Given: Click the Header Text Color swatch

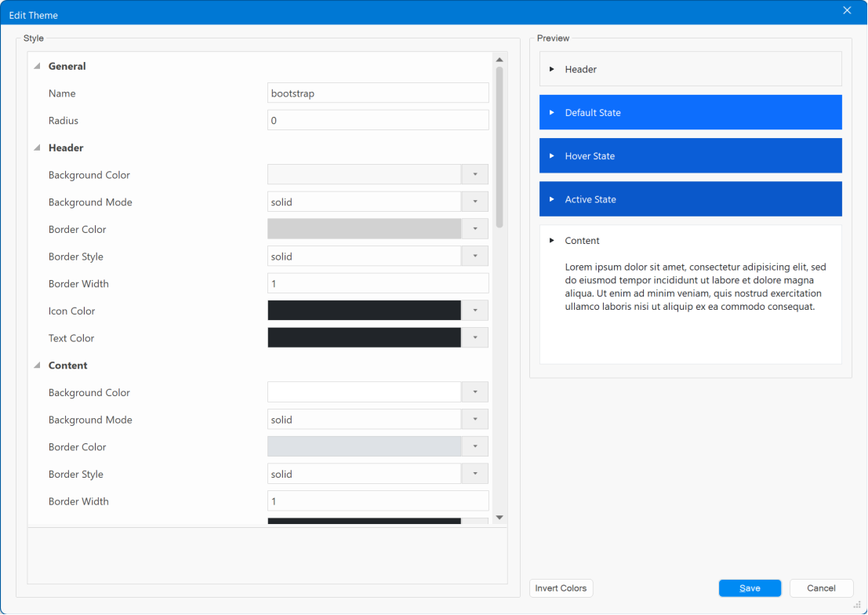Looking at the screenshot, I should point(365,337).
